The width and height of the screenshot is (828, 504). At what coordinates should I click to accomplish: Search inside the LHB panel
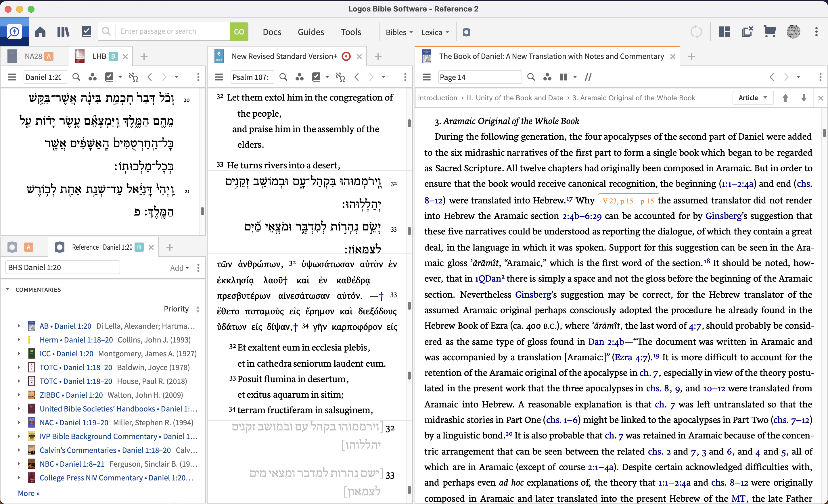[76, 77]
